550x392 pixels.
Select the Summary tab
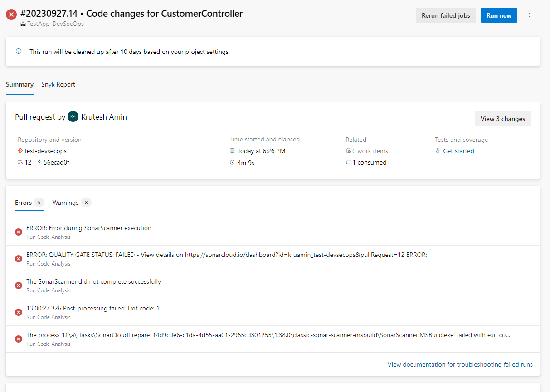coord(19,85)
